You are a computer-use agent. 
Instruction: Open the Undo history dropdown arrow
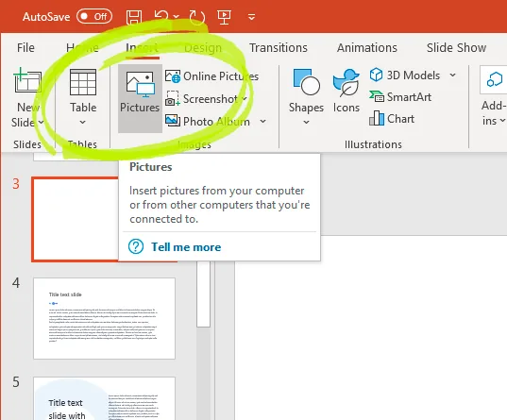click(x=177, y=16)
